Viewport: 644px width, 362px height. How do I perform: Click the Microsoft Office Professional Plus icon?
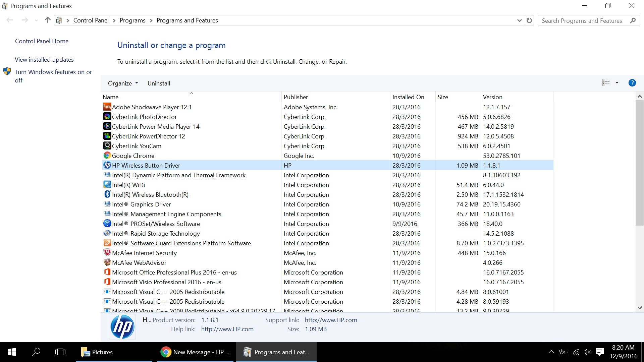(x=107, y=272)
